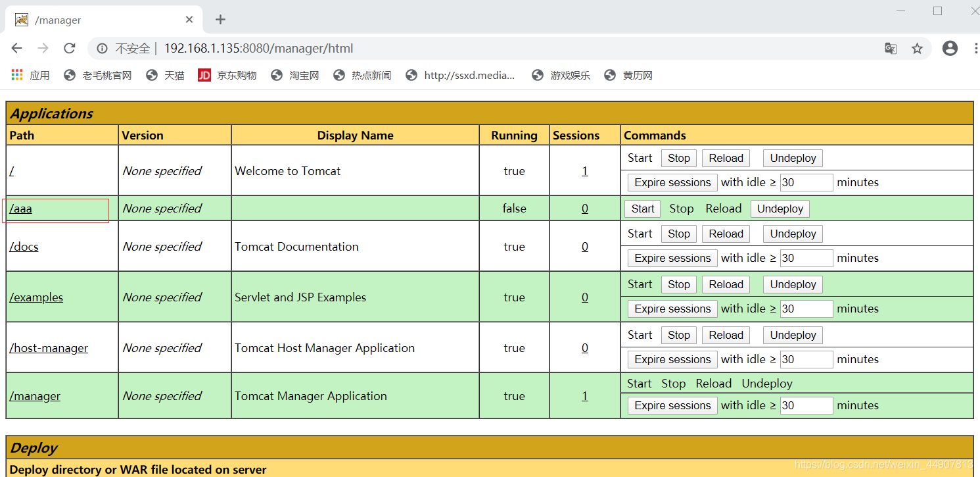Click the browser forward arrow
Image resolution: width=980 pixels, height=477 pixels.
pos(43,48)
